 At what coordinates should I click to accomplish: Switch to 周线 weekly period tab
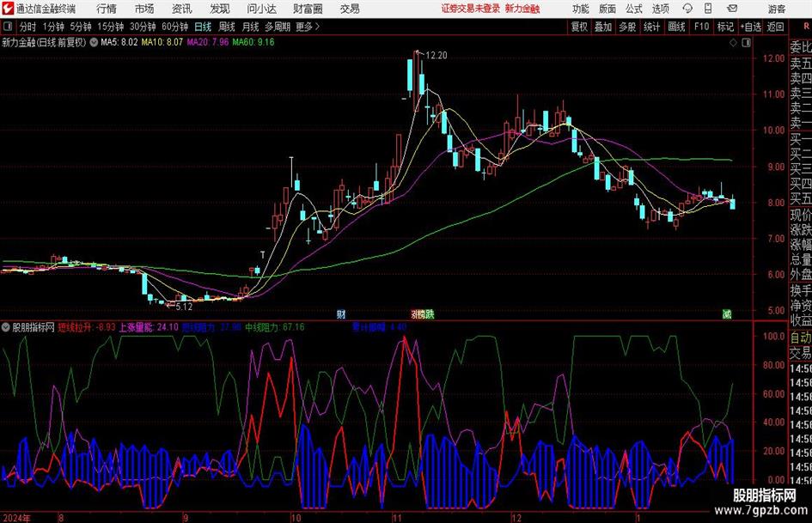pyautogui.click(x=226, y=27)
